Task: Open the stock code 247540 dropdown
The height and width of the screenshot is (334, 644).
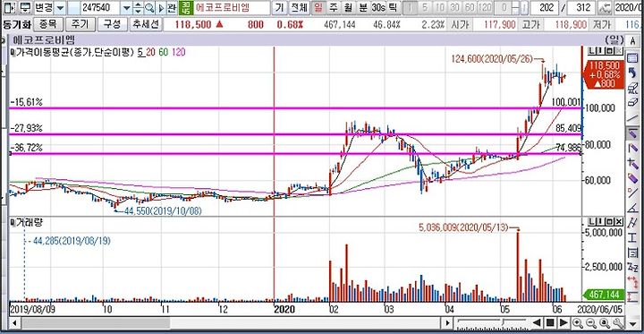Action: click(x=126, y=8)
